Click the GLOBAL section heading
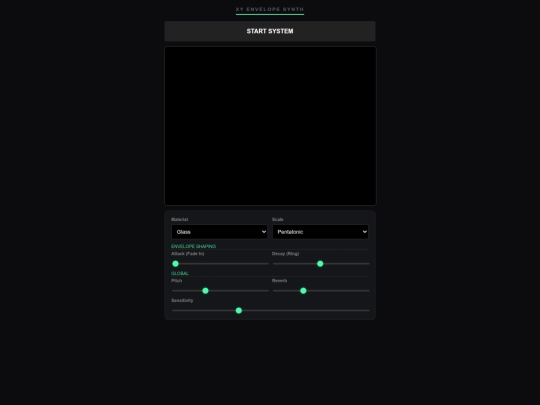This screenshot has height=405, width=540. pos(180,273)
